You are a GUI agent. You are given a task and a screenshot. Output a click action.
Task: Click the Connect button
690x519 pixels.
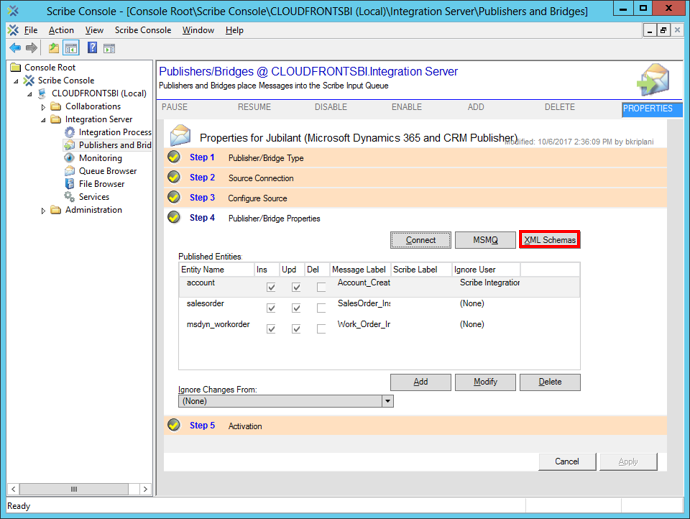click(421, 240)
